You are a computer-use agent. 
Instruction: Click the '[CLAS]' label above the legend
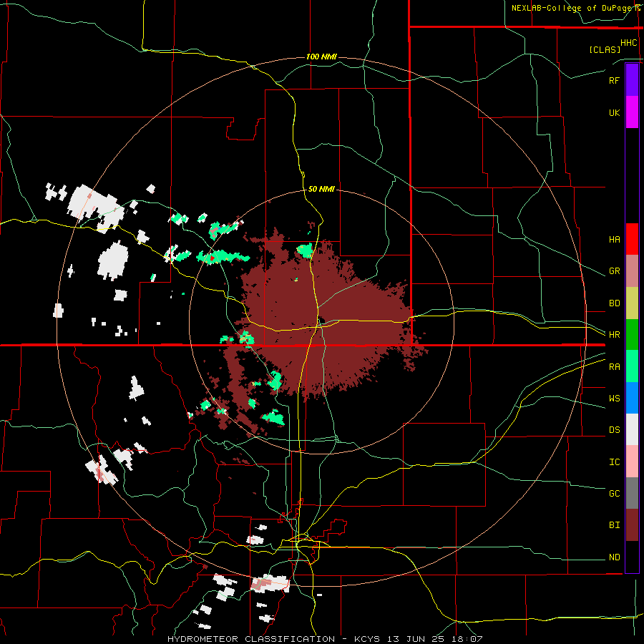[605, 49]
